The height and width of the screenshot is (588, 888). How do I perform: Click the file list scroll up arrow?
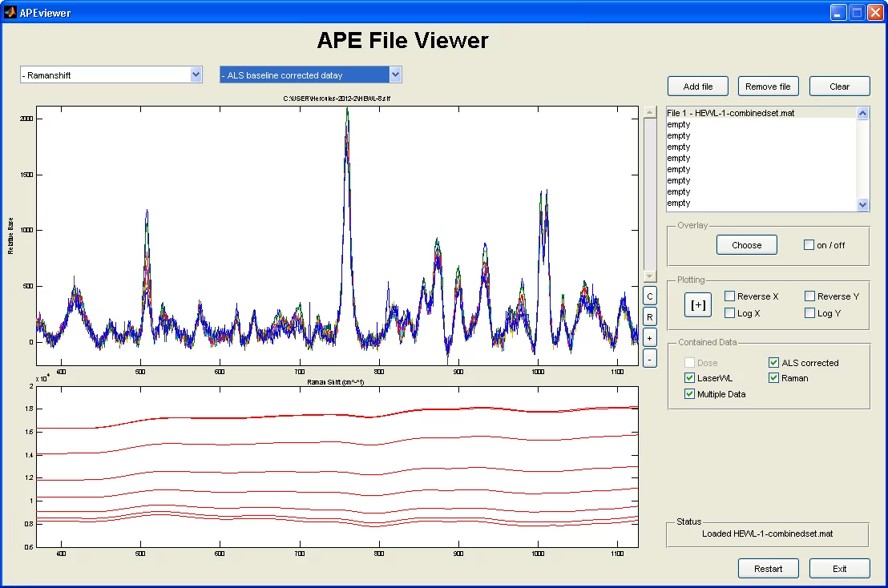coord(862,113)
